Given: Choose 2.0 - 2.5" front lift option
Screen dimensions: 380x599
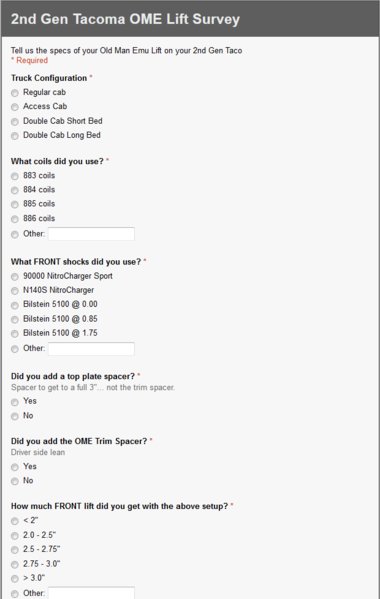Looking at the screenshot, I should point(15,536).
